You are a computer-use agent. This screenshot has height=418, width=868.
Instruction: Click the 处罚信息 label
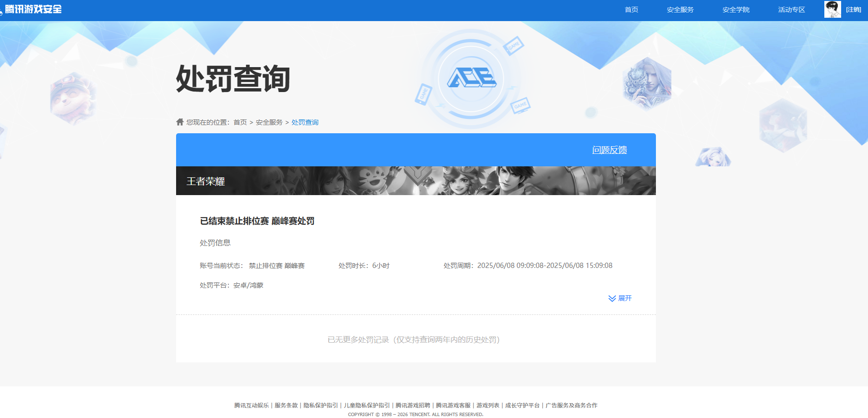(x=215, y=243)
